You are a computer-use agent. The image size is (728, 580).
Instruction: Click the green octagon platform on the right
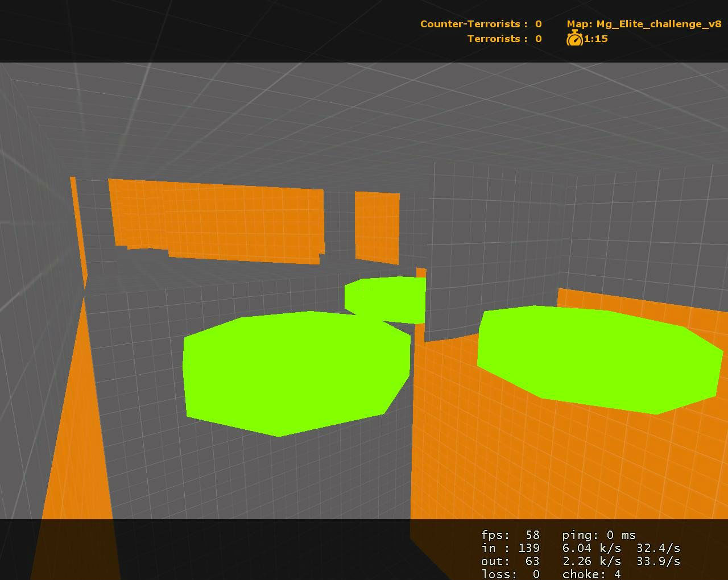[599, 359]
